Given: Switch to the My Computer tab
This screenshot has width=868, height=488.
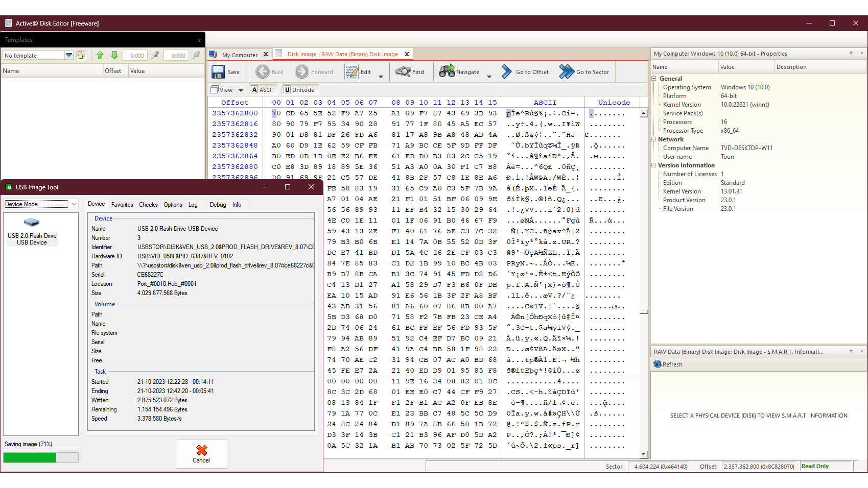Looking at the screenshot, I should (239, 55).
